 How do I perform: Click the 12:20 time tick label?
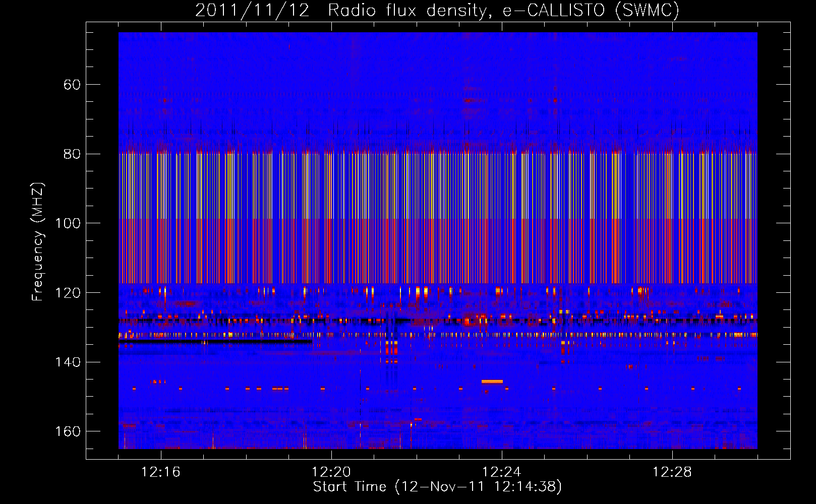tap(331, 472)
